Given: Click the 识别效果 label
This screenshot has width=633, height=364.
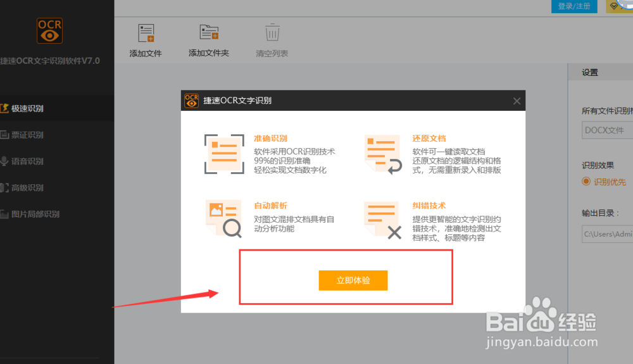Looking at the screenshot, I should tap(598, 165).
